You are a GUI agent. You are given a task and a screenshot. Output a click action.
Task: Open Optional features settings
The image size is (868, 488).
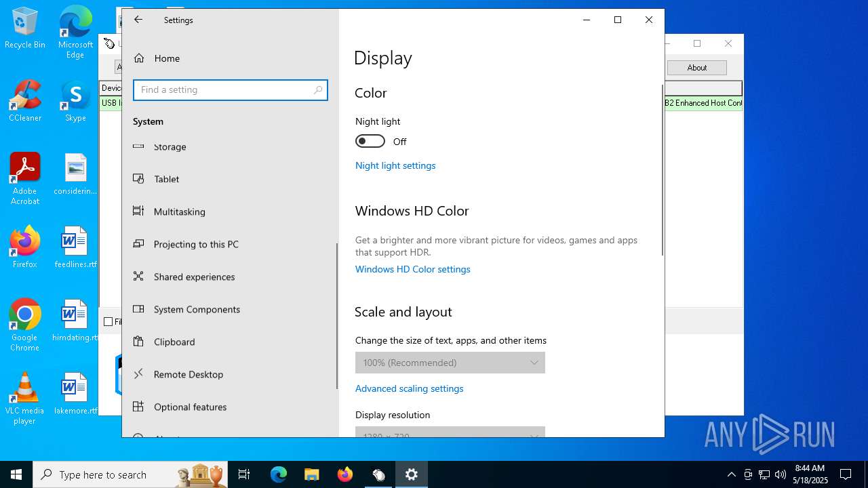coord(231,407)
